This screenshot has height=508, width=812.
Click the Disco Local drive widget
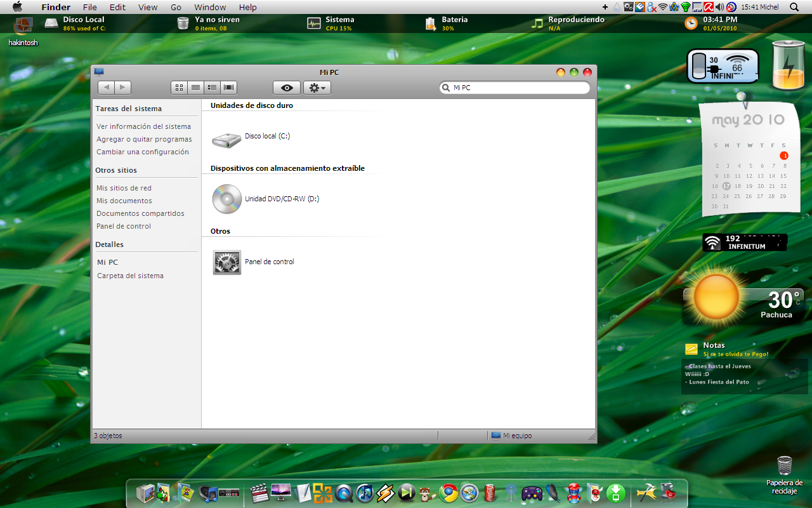click(x=75, y=23)
